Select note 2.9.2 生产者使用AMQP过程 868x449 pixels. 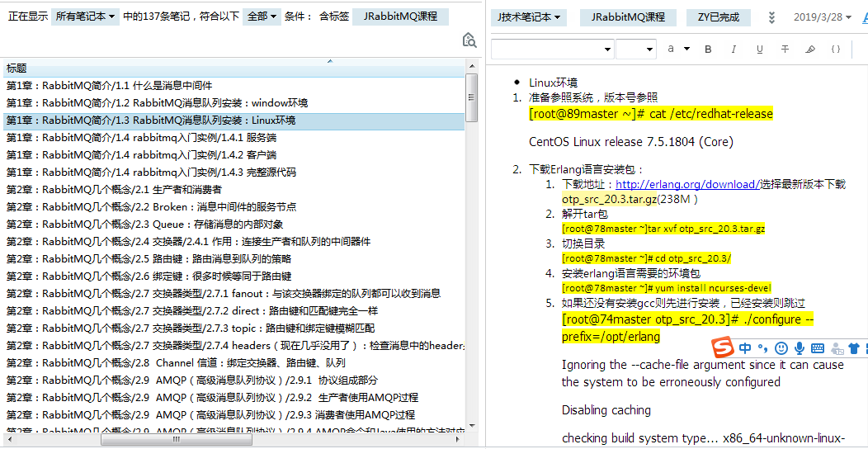(234, 398)
